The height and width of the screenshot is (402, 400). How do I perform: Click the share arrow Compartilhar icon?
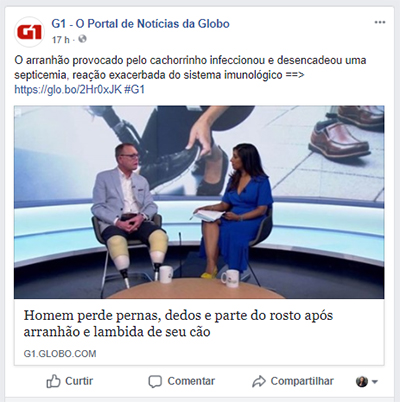tap(259, 381)
